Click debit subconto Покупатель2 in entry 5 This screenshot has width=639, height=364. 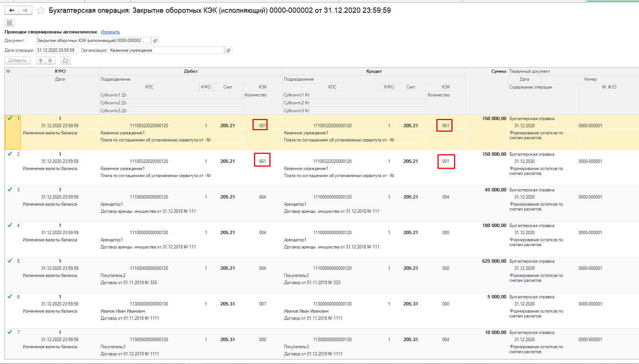[113, 275]
